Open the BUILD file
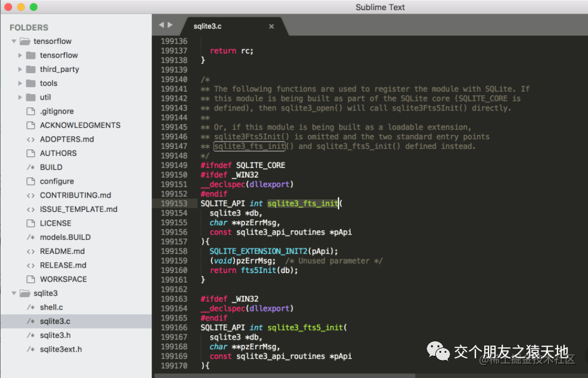 [x=51, y=167]
